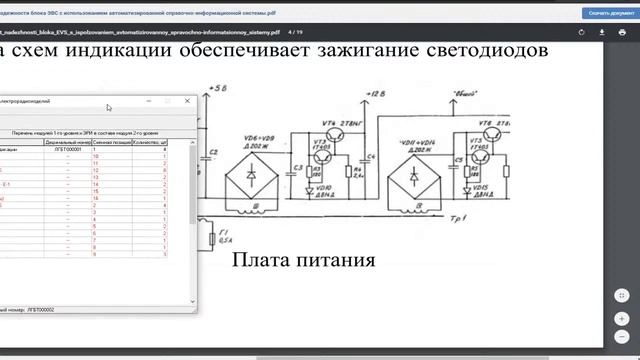
Task: Click the 'Тр1' transformer label on schematic
Action: tap(458, 219)
